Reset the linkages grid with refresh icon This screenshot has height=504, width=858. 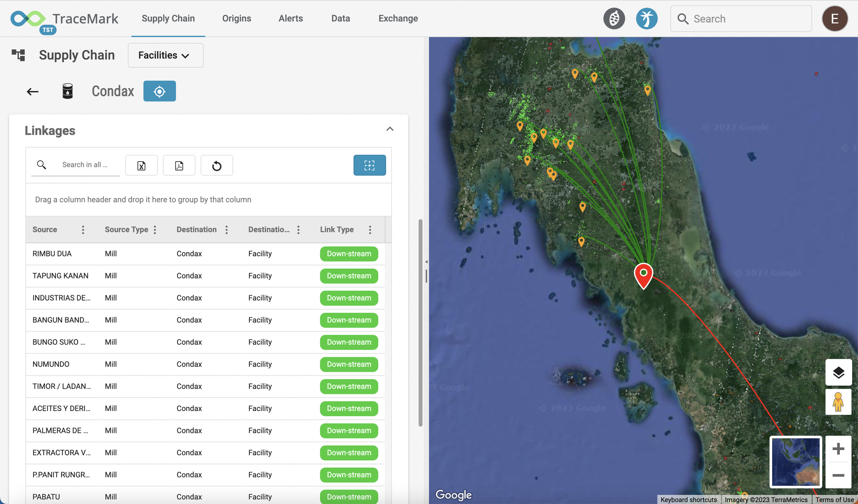tap(217, 165)
